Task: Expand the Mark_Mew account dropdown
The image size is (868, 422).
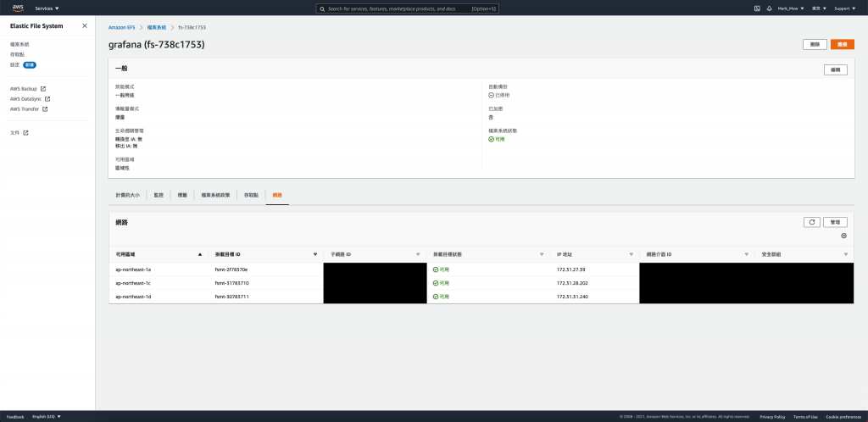Action: pyautogui.click(x=791, y=8)
